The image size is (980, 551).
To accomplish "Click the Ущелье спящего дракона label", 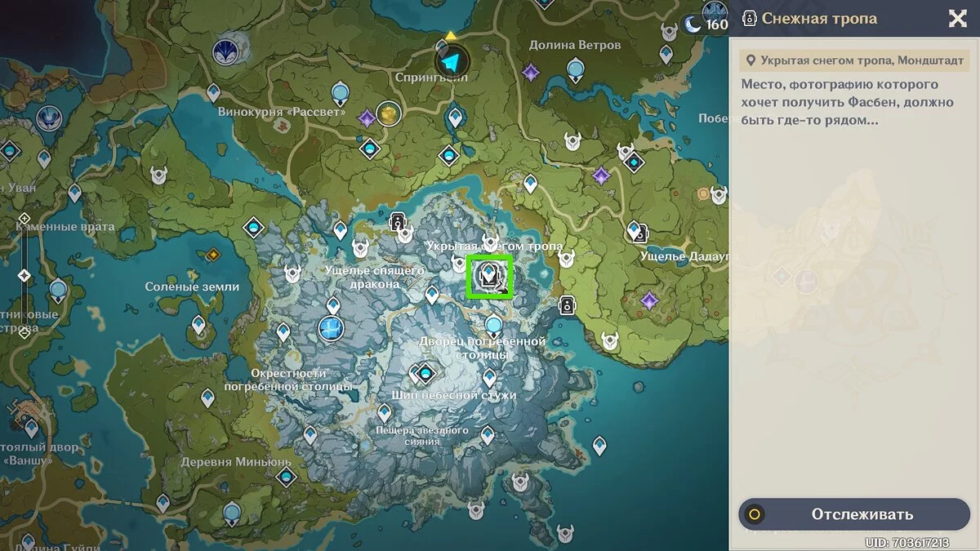I will coord(374,277).
